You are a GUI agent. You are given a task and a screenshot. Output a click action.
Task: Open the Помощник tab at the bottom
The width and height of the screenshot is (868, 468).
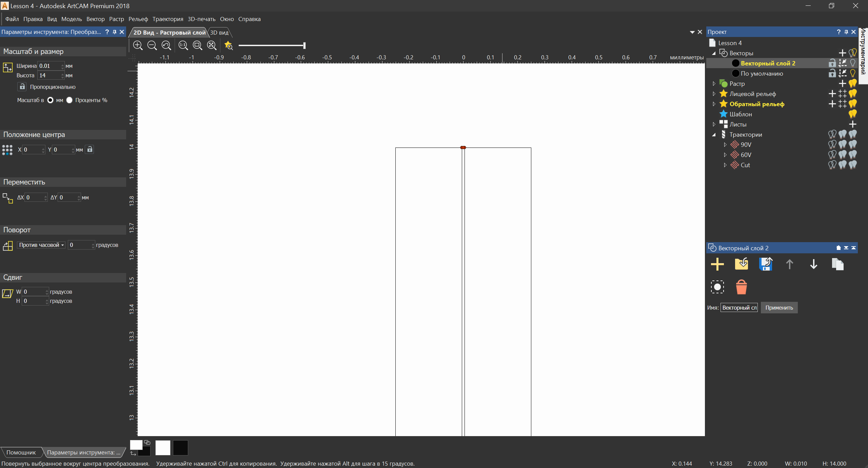click(x=21, y=452)
